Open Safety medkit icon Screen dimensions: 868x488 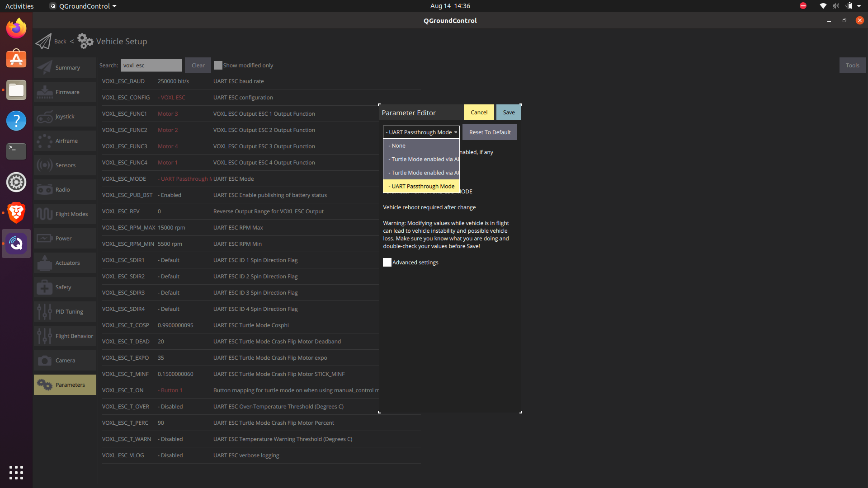point(44,287)
